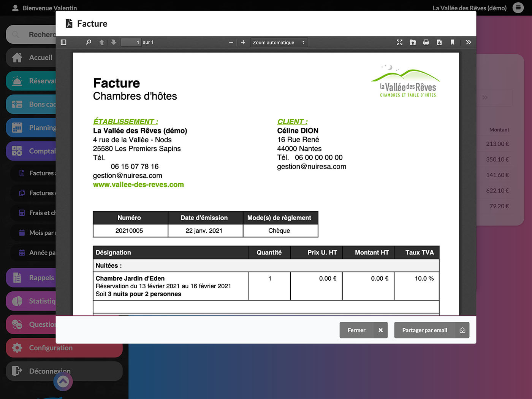The width and height of the screenshot is (532, 399).
Task: Expand the PDF tools chevron menu
Action: [469, 42]
